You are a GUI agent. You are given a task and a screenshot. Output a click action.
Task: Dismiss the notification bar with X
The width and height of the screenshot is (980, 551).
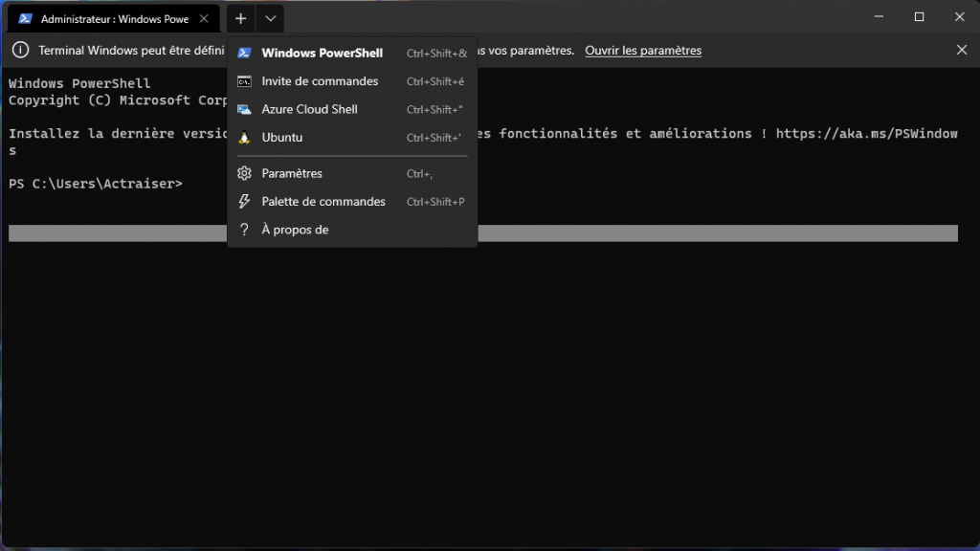(961, 50)
